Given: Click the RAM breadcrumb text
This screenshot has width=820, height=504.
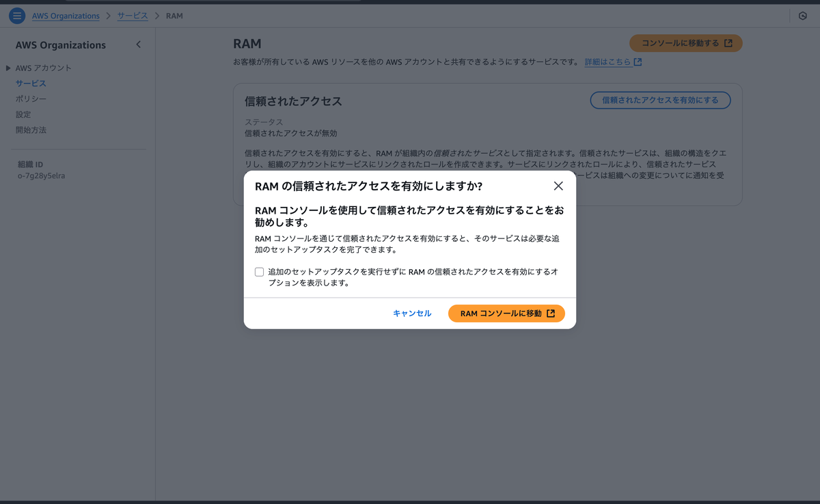Looking at the screenshot, I should (x=174, y=16).
